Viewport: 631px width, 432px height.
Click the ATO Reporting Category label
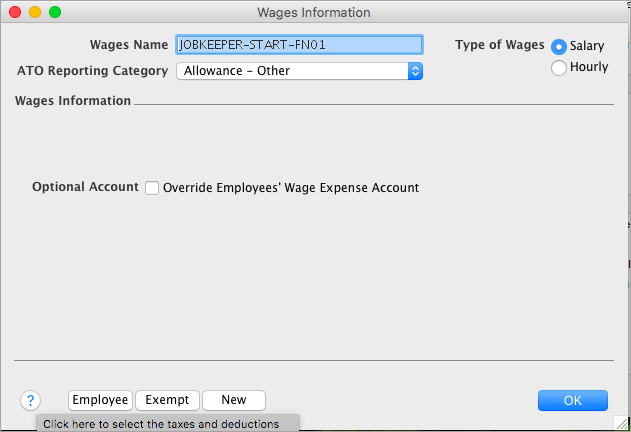(x=92, y=71)
